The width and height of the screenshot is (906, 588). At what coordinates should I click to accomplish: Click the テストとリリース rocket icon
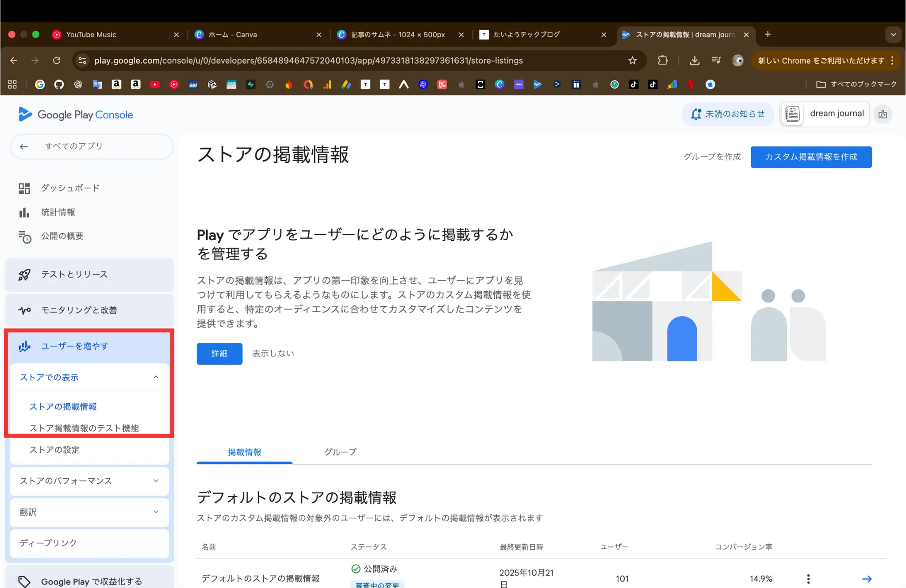point(24,274)
